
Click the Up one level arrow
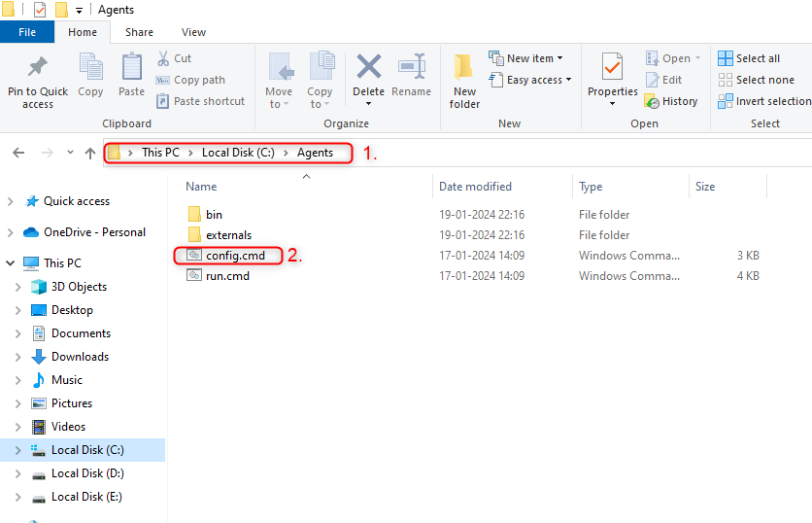point(90,153)
